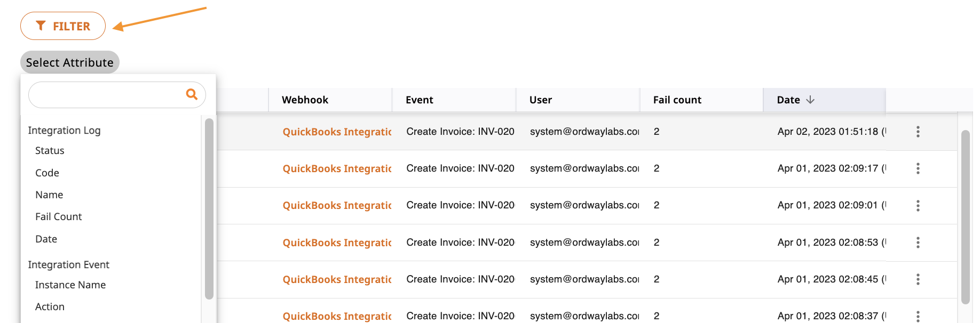Open kebab menu for 02:08:45 row
Viewport: 980px width, 323px height.
click(918, 279)
